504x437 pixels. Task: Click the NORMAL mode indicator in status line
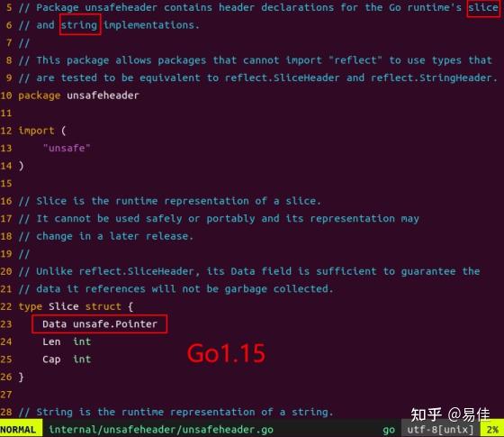tap(18, 430)
